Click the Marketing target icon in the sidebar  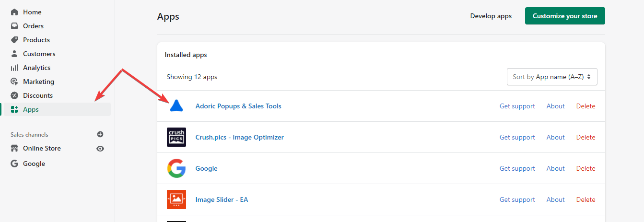tap(14, 82)
